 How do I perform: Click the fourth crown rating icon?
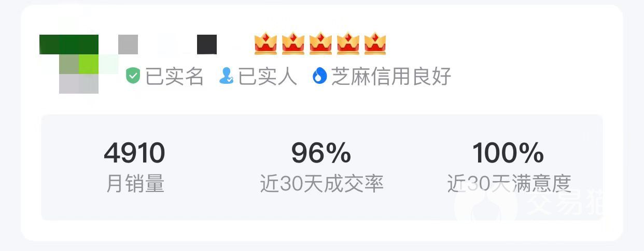tap(348, 44)
